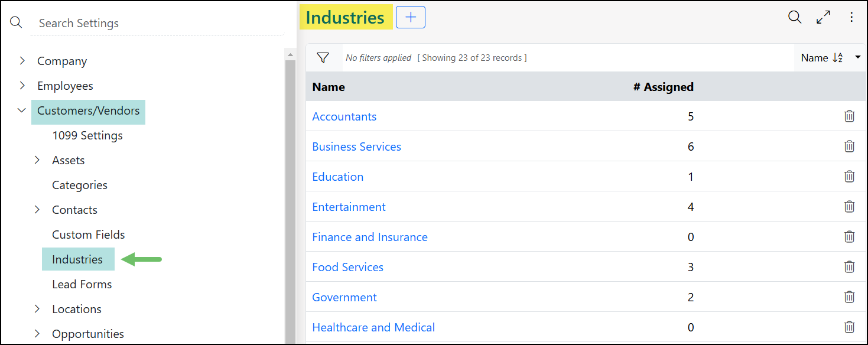The width and height of the screenshot is (868, 345).
Task: Delete the Entertainment industry
Action: (849, 206)
